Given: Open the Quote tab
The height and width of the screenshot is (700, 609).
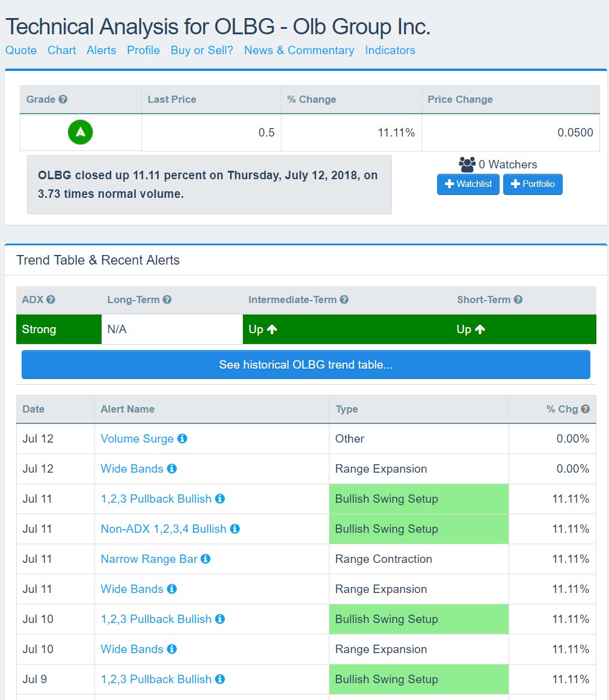Looking at the screenshot, I should pos(21,50).
